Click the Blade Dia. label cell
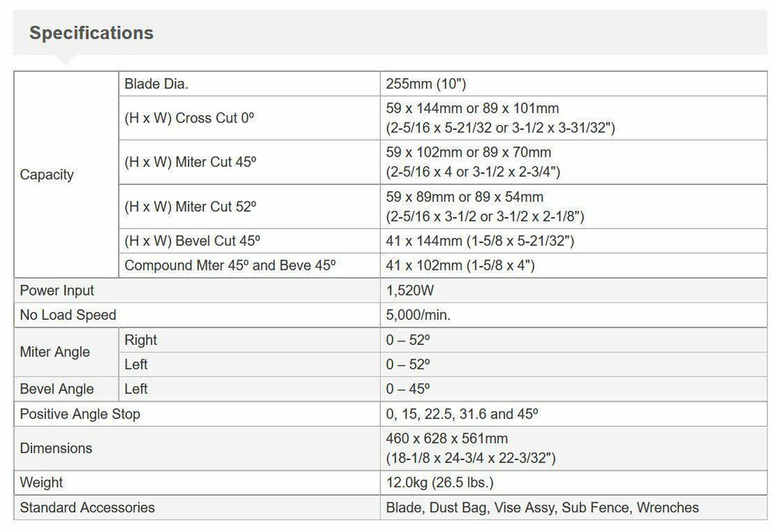Screen dimensions: 776x532 pos(249,83)
